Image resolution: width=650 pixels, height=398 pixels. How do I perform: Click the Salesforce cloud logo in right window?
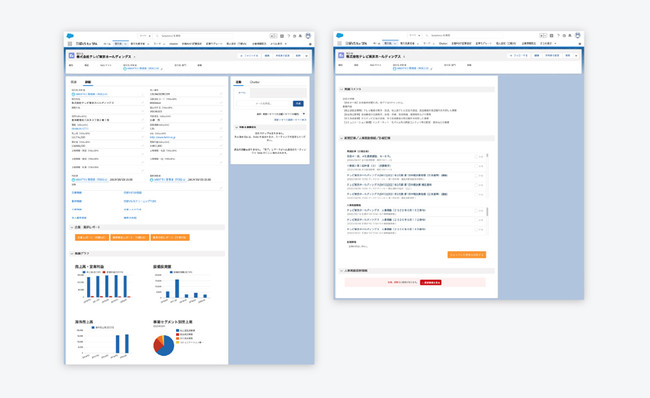340,36
